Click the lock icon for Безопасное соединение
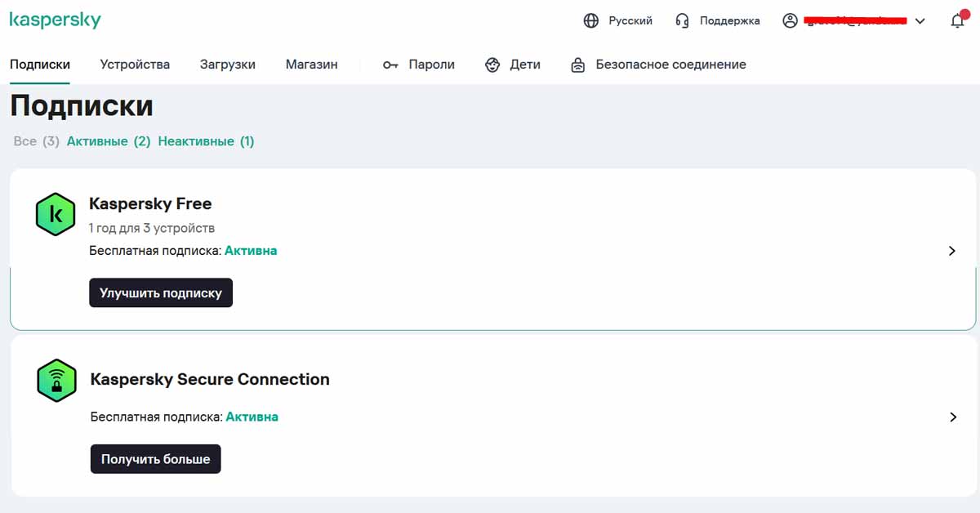 coord(578,65)
